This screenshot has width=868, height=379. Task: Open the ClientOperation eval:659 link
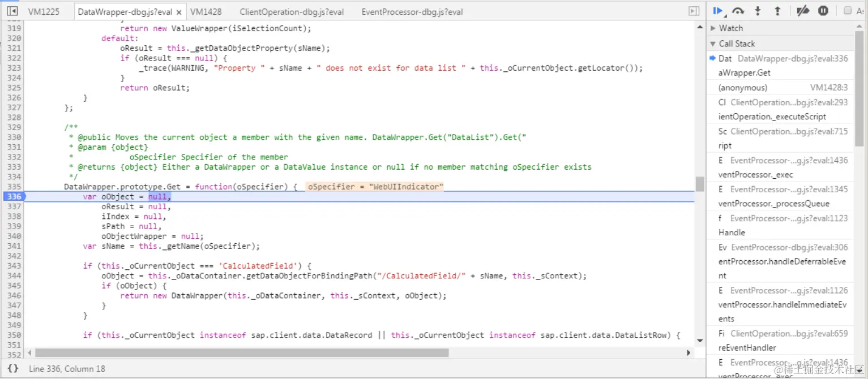(789, 333)
